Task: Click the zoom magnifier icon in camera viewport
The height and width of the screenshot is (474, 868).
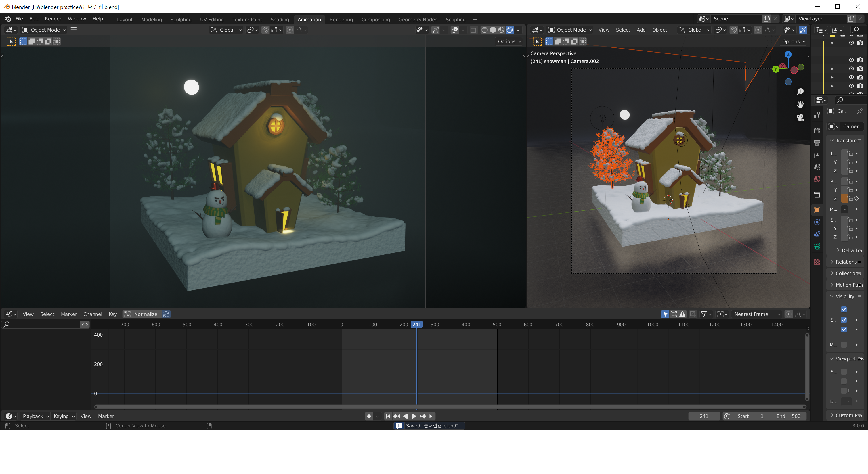Action: point(800,92)
